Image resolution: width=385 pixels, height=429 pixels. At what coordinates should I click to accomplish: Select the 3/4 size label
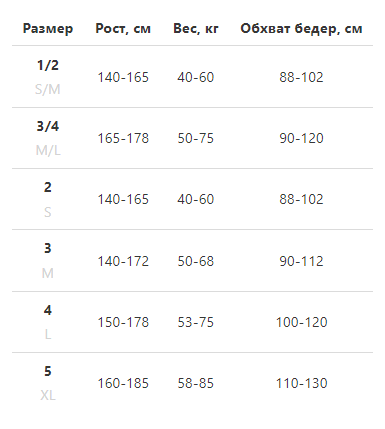click(x=48, y=126)
